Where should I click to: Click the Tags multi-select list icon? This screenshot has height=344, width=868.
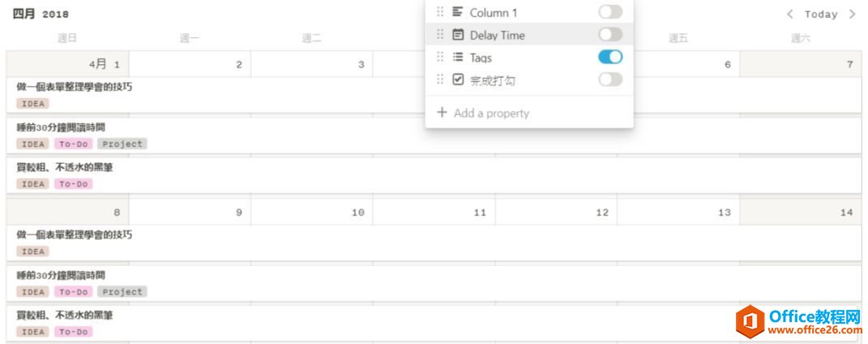(458, 58)
